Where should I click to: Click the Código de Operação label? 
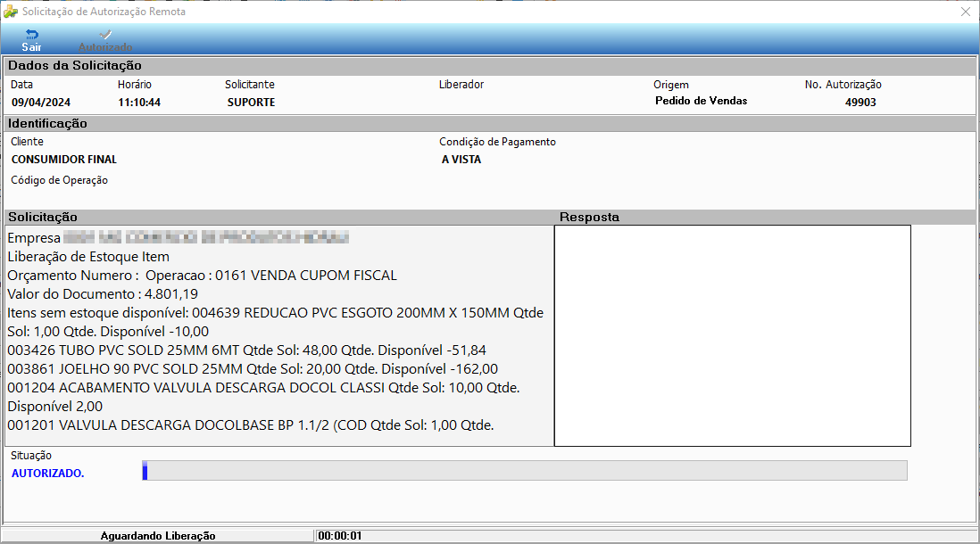60,180
